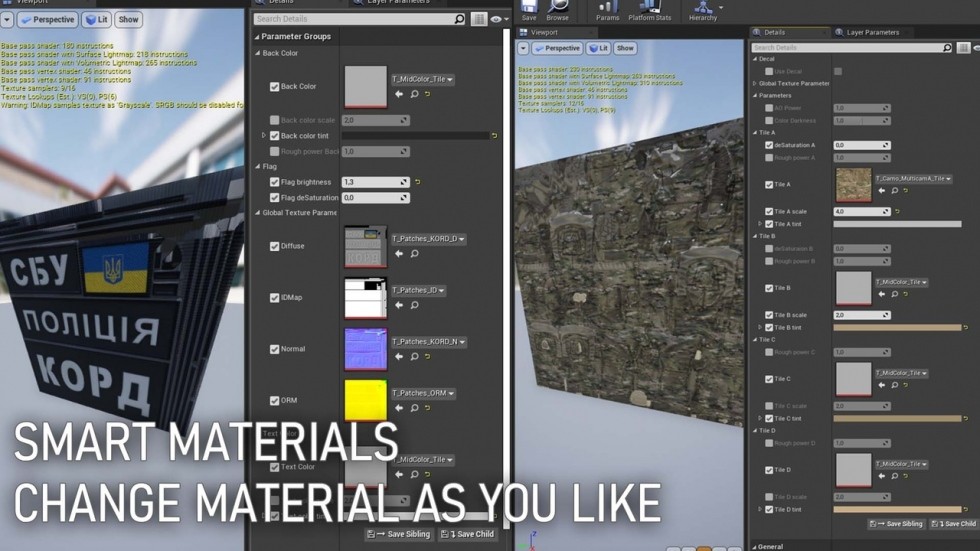
Task: Collapse the Parameter Groups section
Action: point(257,37)
